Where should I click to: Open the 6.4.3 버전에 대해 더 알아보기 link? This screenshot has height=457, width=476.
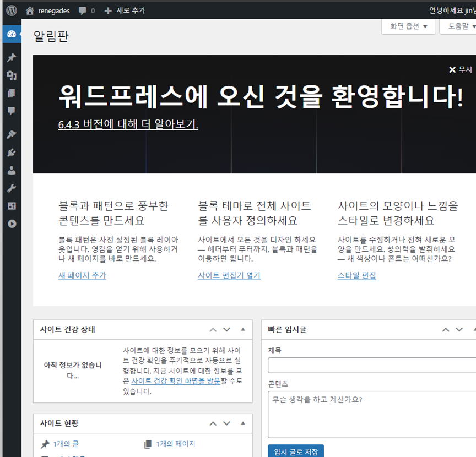point(128,124)
